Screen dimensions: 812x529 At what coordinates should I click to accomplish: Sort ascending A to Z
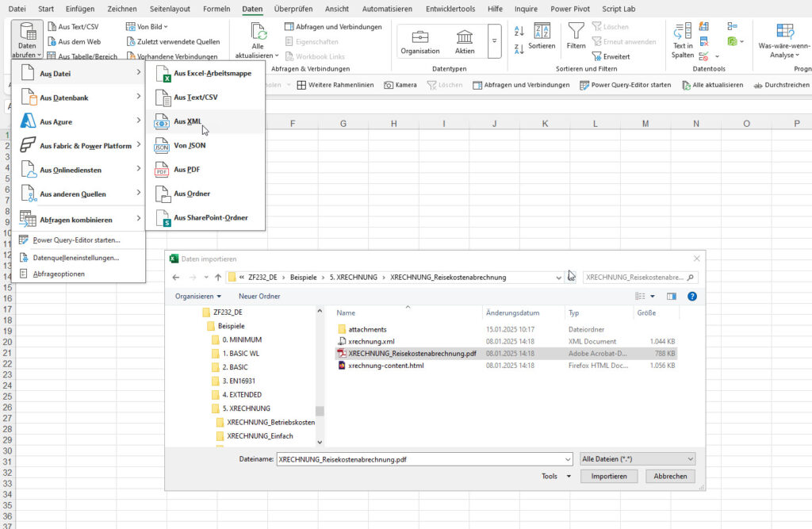[x=519, y=31]
